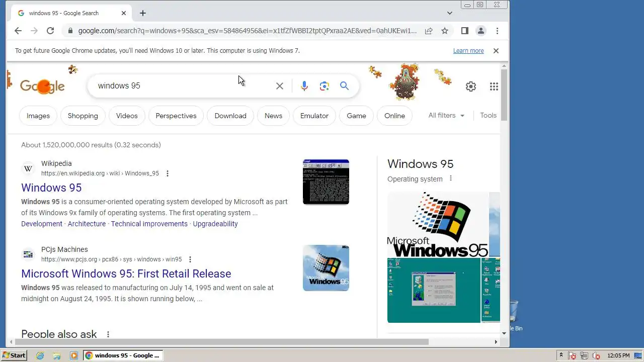Open the Chrome three-dot menu
644x362 pixels.
coord(497,31)
